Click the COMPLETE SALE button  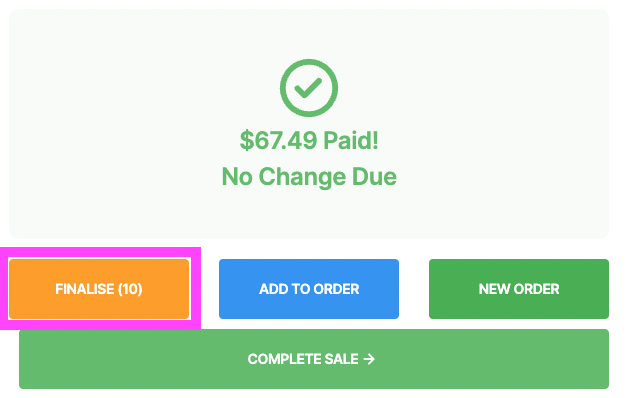click(x=314, y=359)
